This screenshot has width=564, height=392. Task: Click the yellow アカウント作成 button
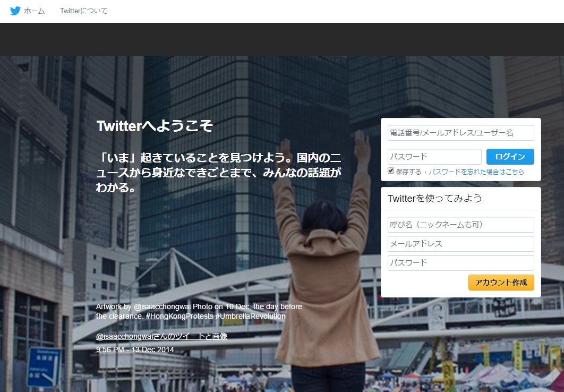point(501,283)
